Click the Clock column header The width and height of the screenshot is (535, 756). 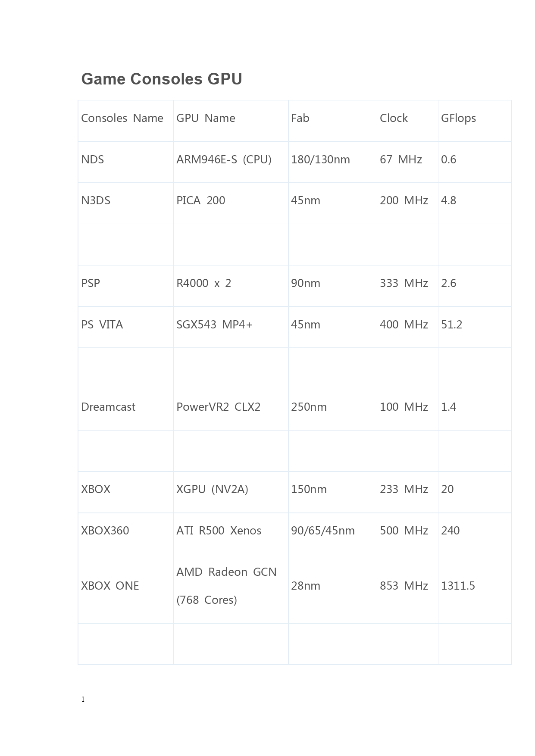point(408,121)
